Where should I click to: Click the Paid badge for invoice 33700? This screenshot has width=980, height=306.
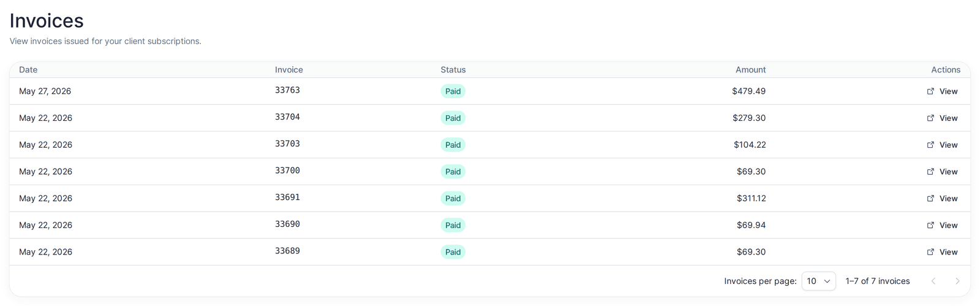coord(453,172)
